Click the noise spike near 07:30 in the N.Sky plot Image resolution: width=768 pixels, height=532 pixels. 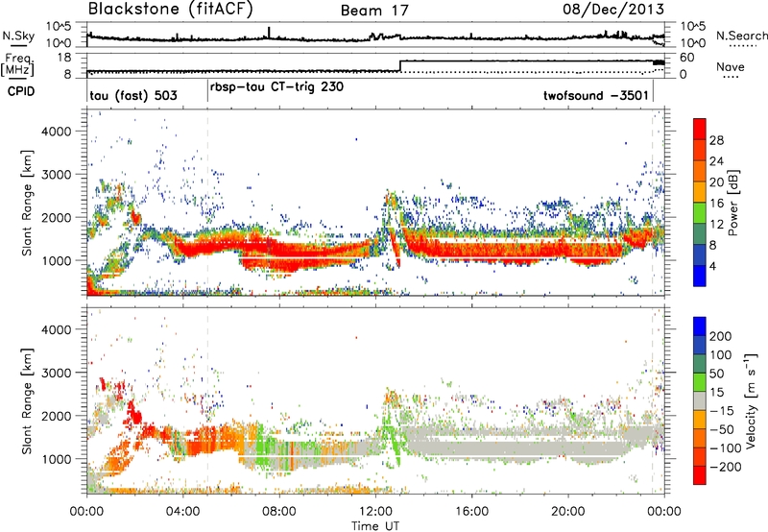click(x=269, y=33)
